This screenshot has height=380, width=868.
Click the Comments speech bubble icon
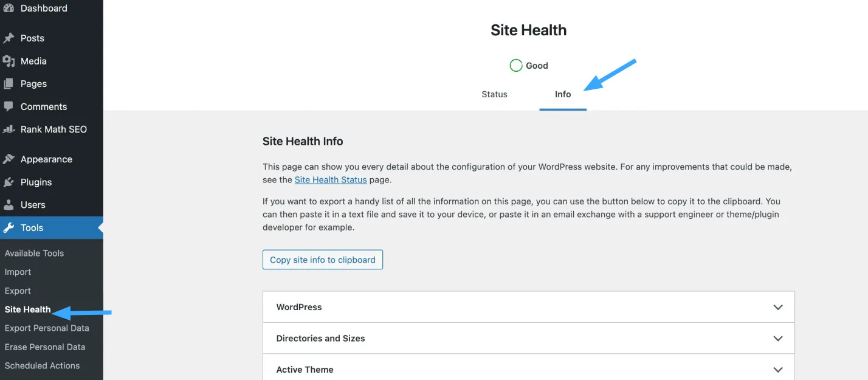(9, 106)
